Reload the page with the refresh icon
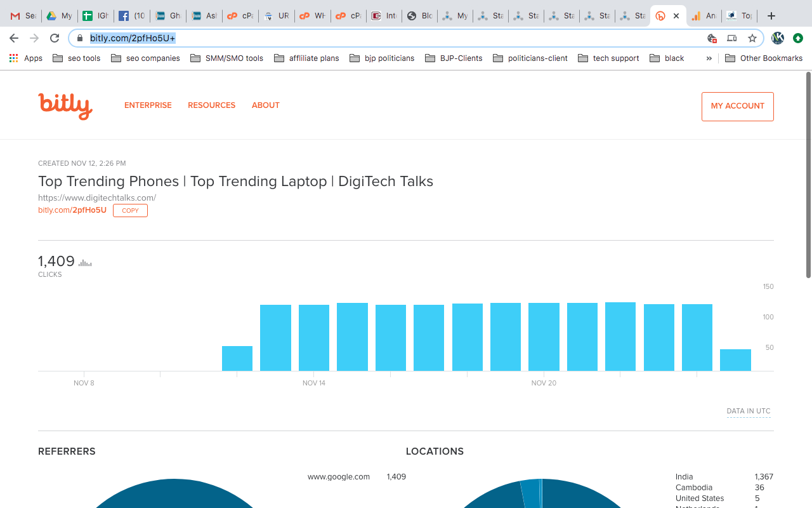 pyautogui.click(x=55, y=38)
